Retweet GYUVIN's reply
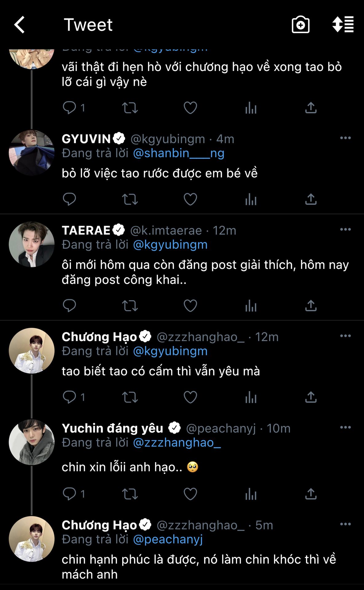Image resolution: width=364 pixels, height=590 pixels. pyautogui.click(x=130, y=199)
